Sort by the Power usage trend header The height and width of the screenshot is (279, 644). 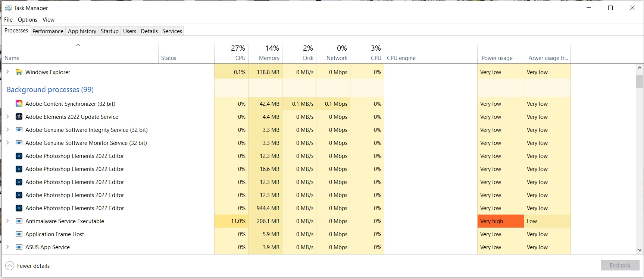547,53
